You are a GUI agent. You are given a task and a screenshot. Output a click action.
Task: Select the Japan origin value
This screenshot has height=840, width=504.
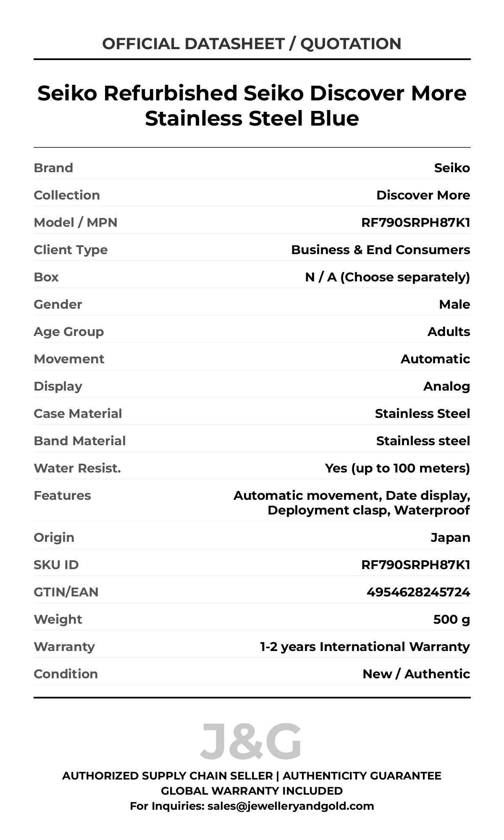point(450,538)
